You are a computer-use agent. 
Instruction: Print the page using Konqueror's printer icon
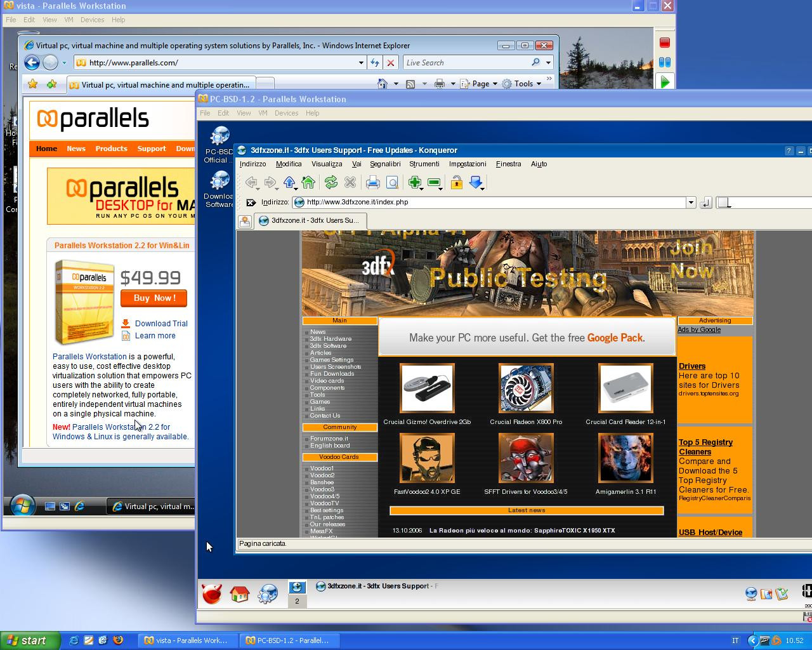(x=373, y=183)
